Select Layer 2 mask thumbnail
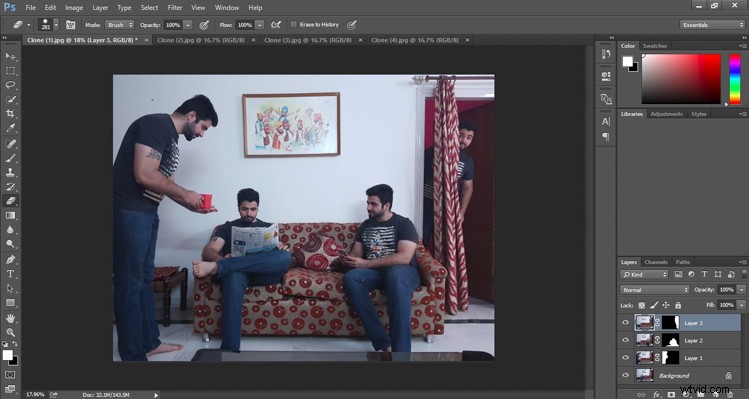 pyautogui.click(x=671, y=340)
